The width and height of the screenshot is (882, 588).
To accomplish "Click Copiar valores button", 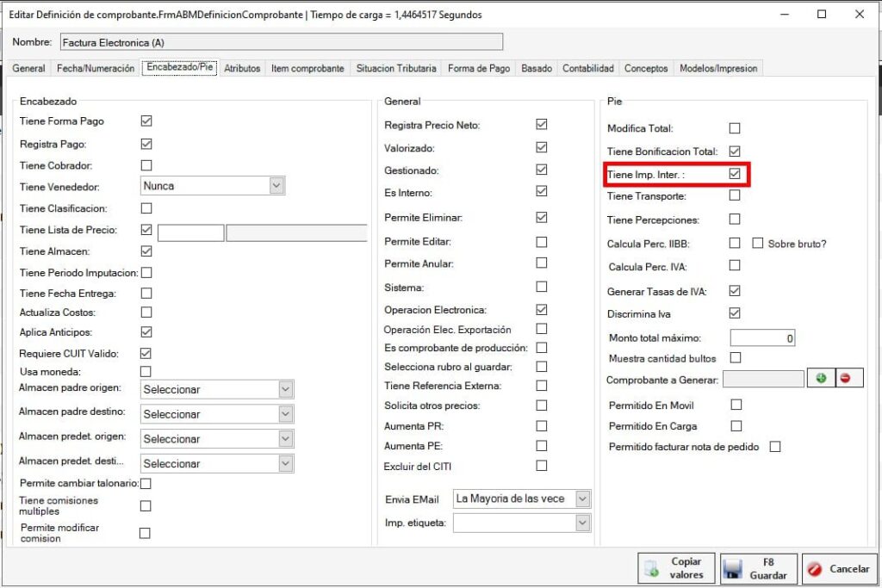I will (x=676, y=569).
